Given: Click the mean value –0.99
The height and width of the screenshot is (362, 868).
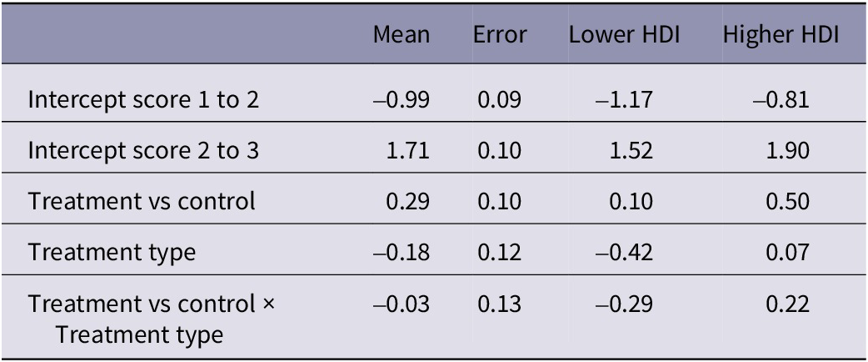Looking at the screenshot, I should (402, 100).
